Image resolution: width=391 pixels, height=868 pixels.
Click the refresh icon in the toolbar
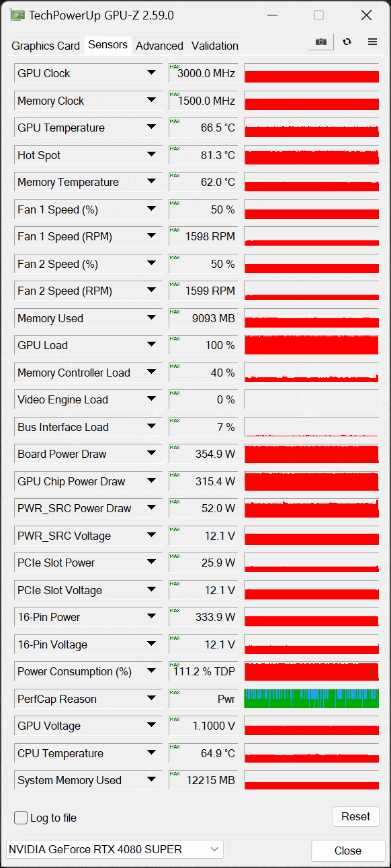pos(347,42)
